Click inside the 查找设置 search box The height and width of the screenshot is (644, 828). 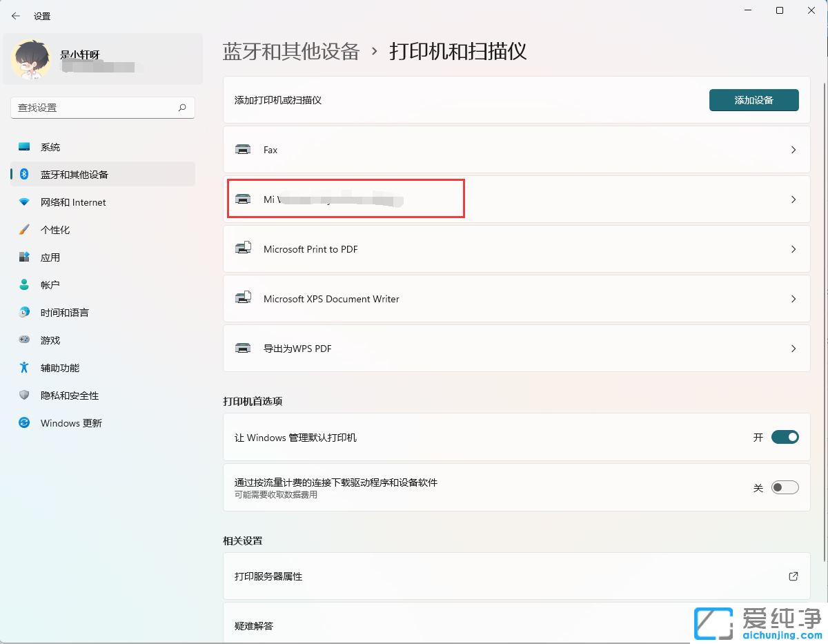pos(102,108)
